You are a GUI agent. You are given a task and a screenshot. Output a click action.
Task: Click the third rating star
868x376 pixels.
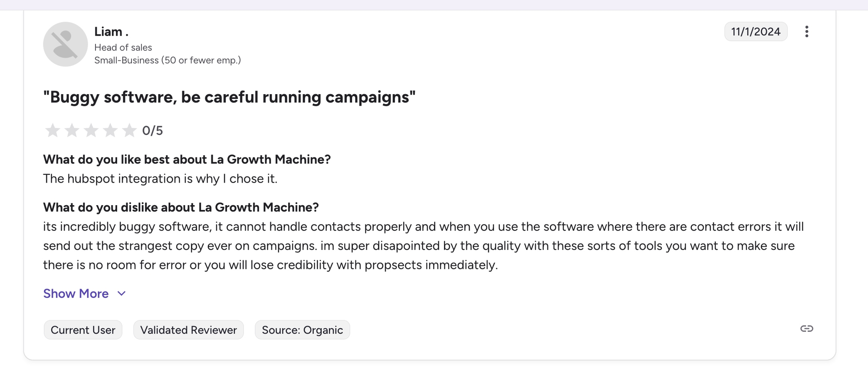tap(91, 130)
